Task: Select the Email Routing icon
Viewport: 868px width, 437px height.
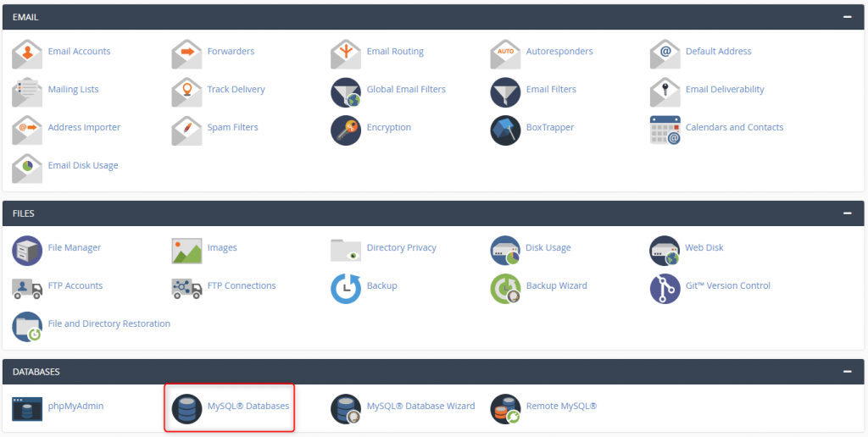Action: point(346,53)
